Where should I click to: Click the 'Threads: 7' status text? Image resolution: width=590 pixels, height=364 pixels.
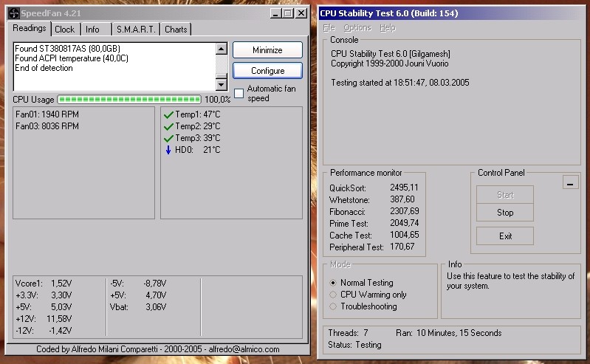(x=348, y=333)
